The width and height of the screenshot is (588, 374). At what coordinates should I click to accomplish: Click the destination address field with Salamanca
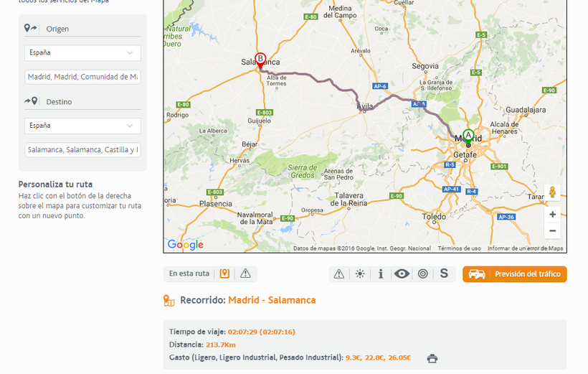point(82,150)
